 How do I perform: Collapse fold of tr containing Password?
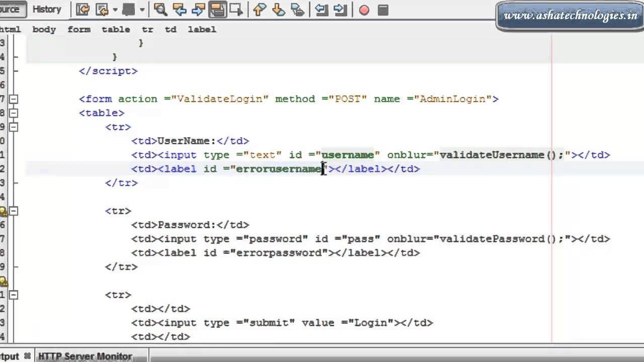14,211
